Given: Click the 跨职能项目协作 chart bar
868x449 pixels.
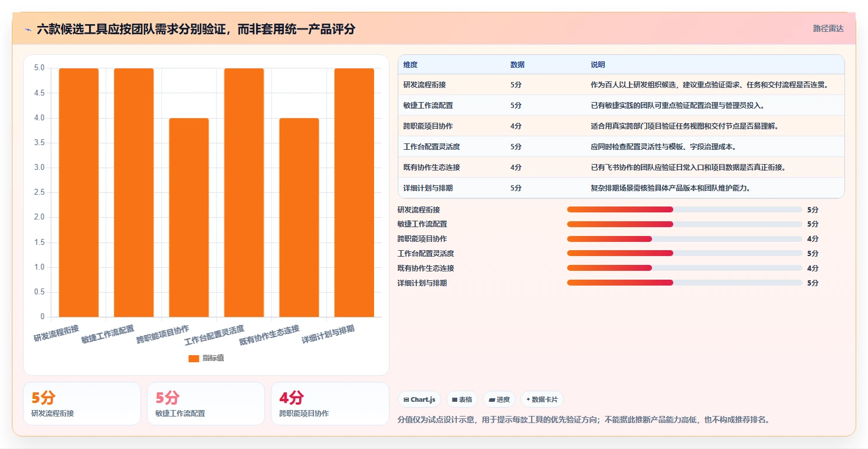Looking at the screenshot, I should [x=189, y=218].
